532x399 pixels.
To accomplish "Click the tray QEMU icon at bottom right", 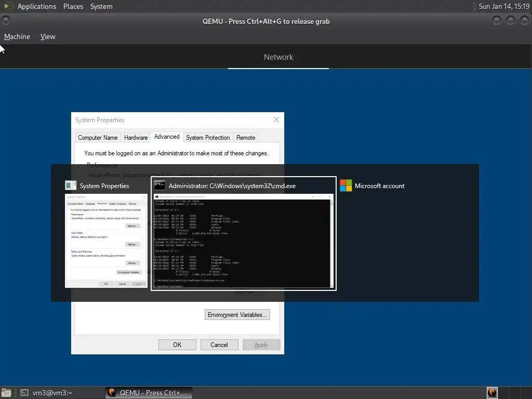I will pos(492,393).
